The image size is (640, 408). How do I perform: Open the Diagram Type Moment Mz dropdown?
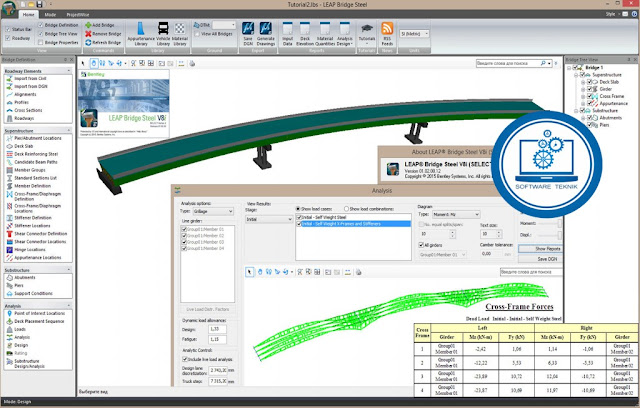coord(456,215)
